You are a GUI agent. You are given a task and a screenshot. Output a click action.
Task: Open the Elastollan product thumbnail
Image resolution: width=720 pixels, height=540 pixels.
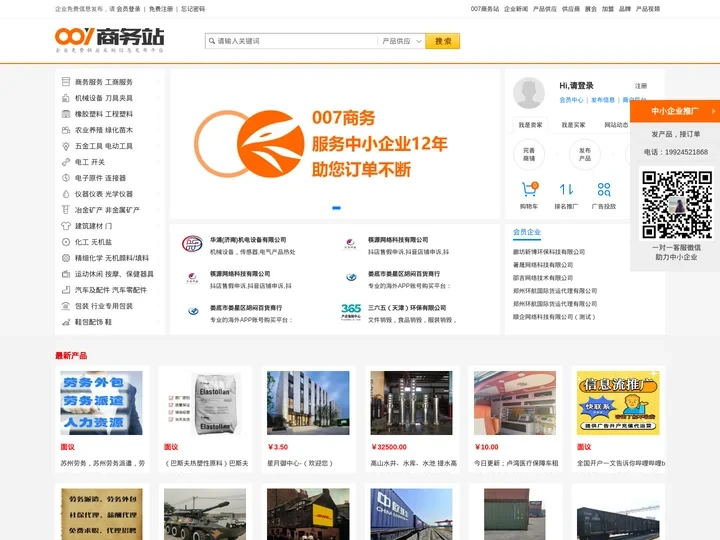[205, 403]
